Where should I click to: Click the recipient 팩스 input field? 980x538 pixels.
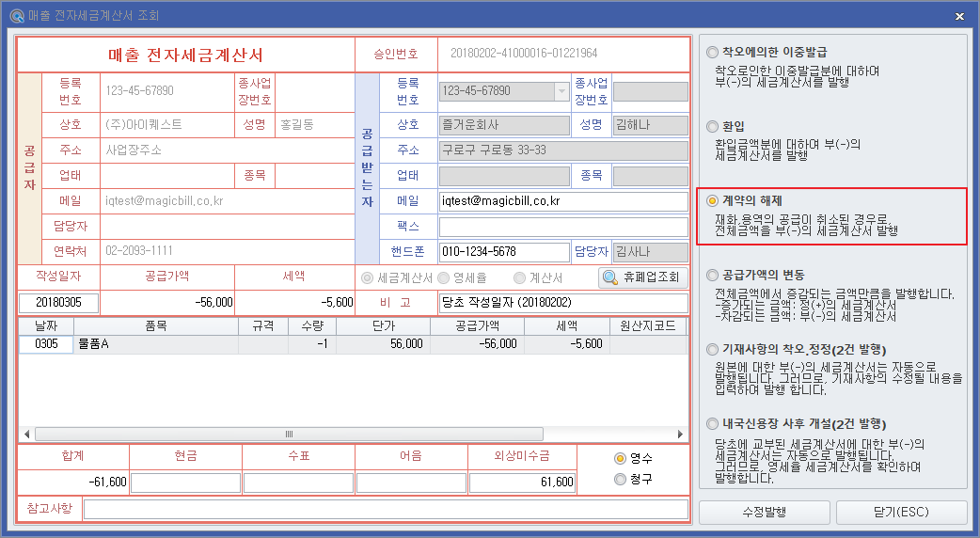click(563, 227)
